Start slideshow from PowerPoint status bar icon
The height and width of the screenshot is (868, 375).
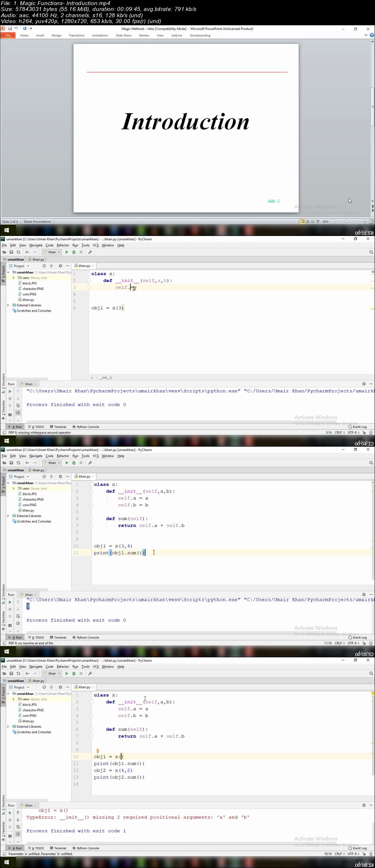[318, 222]
